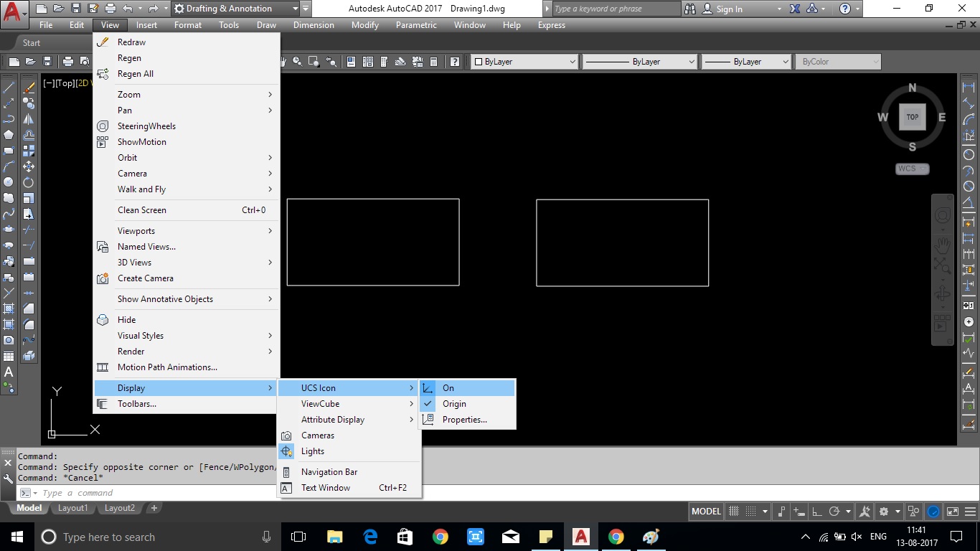The image size is (980, 551).
Task: Toggle Grid display in the status bar
Action: tap(734, 511)
